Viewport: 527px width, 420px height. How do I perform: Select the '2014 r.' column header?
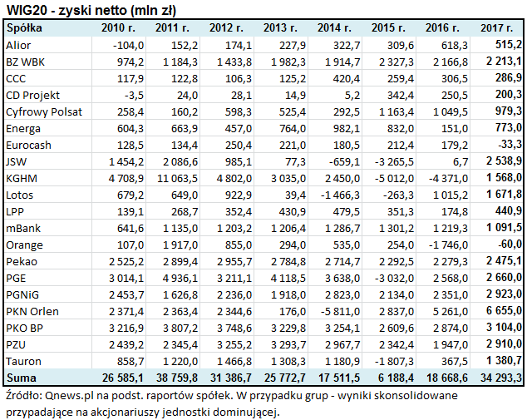[x=342, y=27]
